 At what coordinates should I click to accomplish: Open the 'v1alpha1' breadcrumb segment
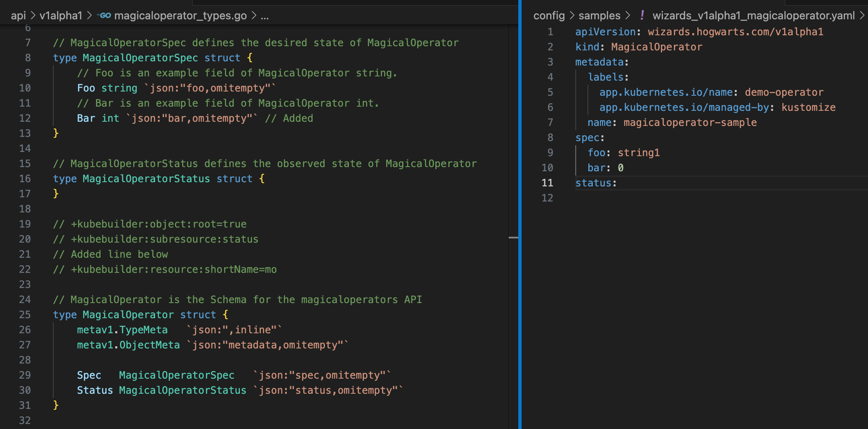61,16
